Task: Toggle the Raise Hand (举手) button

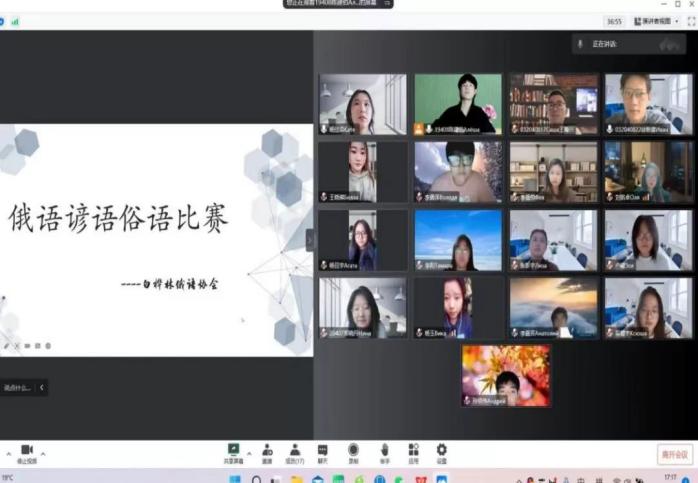Action: tap(385, 453)
